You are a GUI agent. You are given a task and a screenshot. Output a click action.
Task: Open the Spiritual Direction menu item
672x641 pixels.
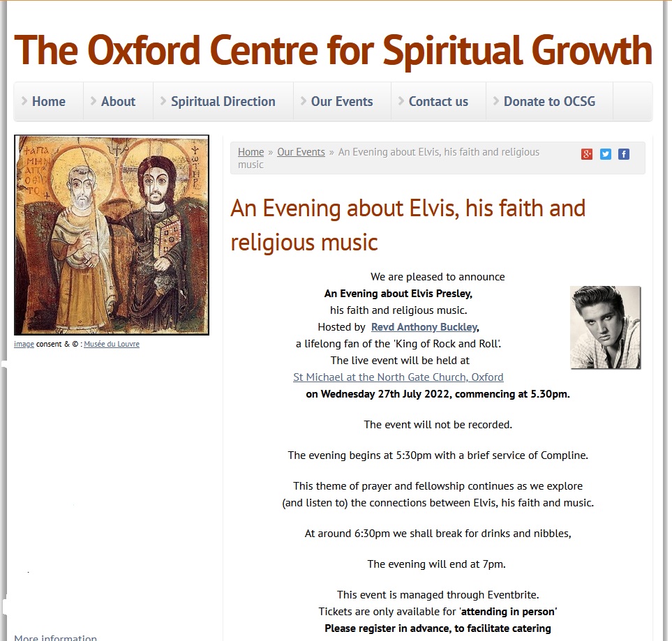point(223,101)
